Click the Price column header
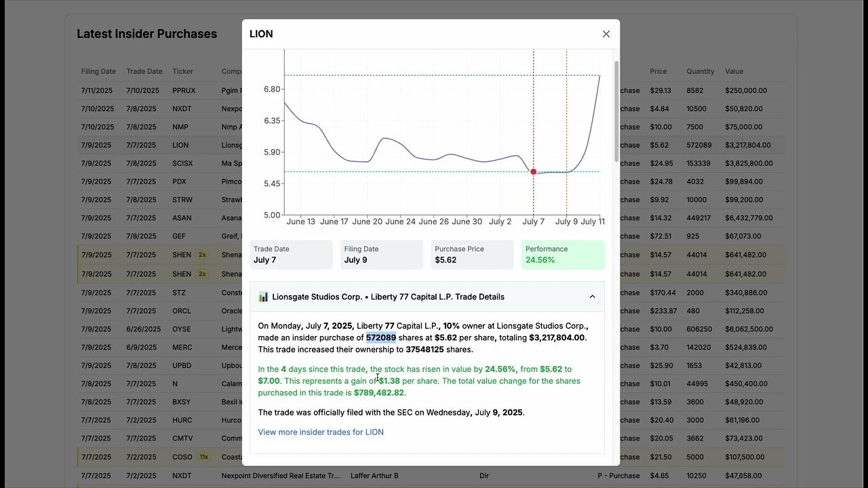Image resolution: width=868 pixels, height=488 pixels. pyautogui.click(x=658, y=71)
